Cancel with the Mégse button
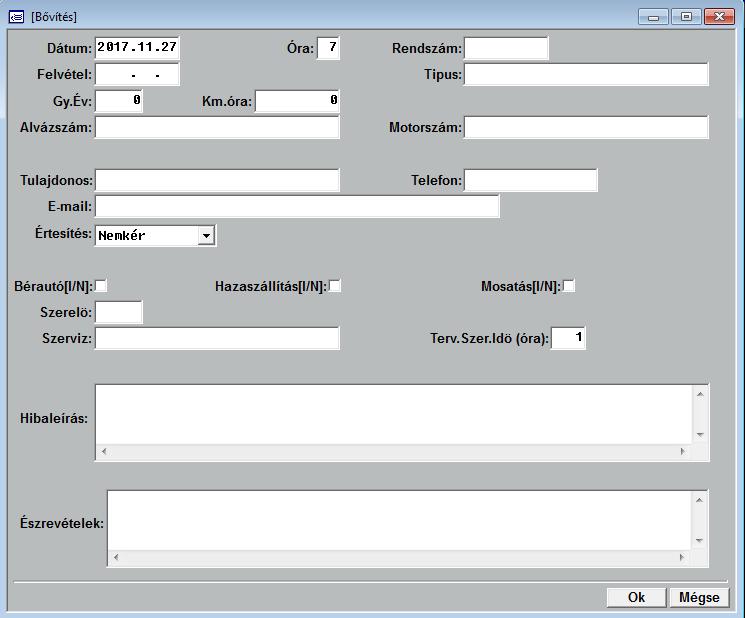Image resolution: width=745 pixels, height=618 pixels. (699, 597)
